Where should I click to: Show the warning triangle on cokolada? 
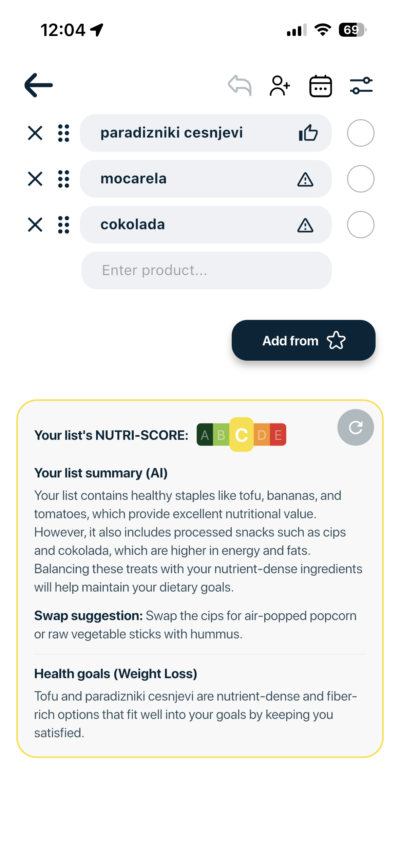point(305,225)
